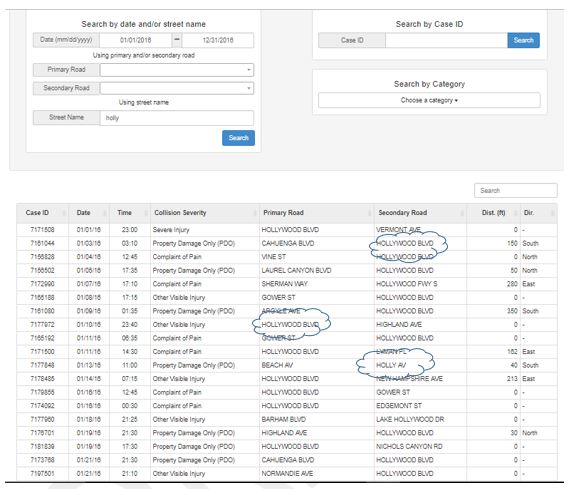Sort by Dir. column header

coord(538,213)
